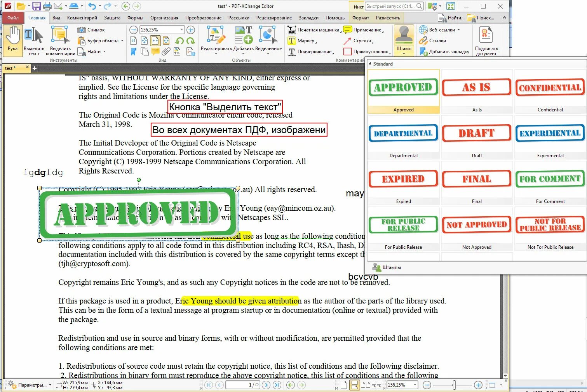Click the zoom out minus icon in ribbon

pos(134,30)
